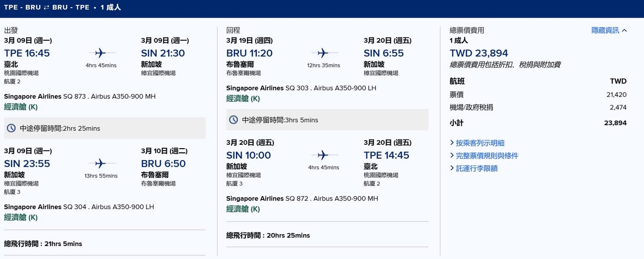Click 經濟艙 (K) fare class under SQ 304

pyautogui.click(x=21, y=217)
